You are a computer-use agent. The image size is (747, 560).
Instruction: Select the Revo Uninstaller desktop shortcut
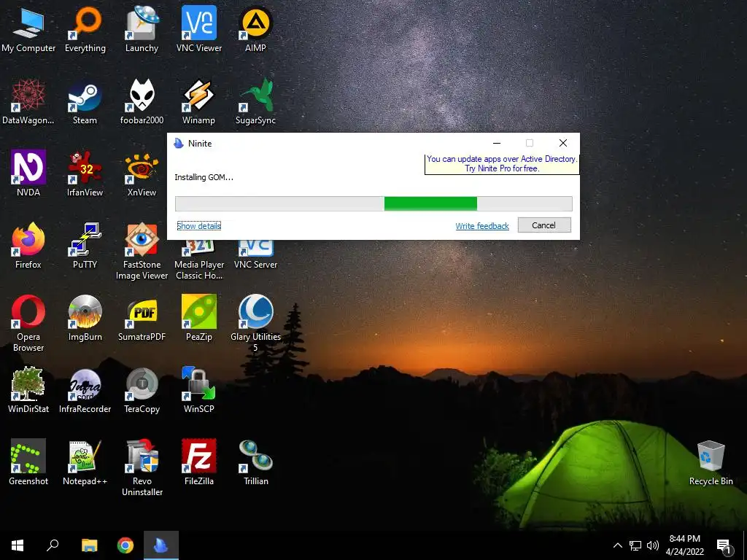pos(142,468)
